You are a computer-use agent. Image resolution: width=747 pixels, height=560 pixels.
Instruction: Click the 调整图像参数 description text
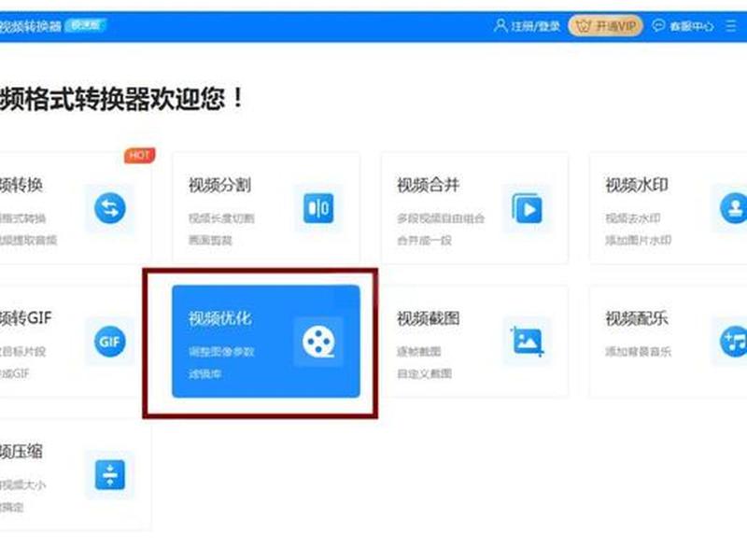click(221, 352)
